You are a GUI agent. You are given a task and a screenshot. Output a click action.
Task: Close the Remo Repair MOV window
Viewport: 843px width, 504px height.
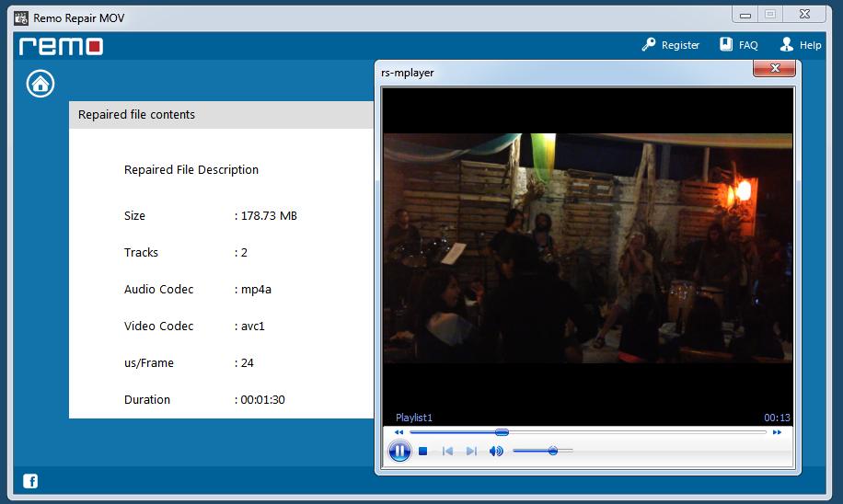click(x=804, y=15)
